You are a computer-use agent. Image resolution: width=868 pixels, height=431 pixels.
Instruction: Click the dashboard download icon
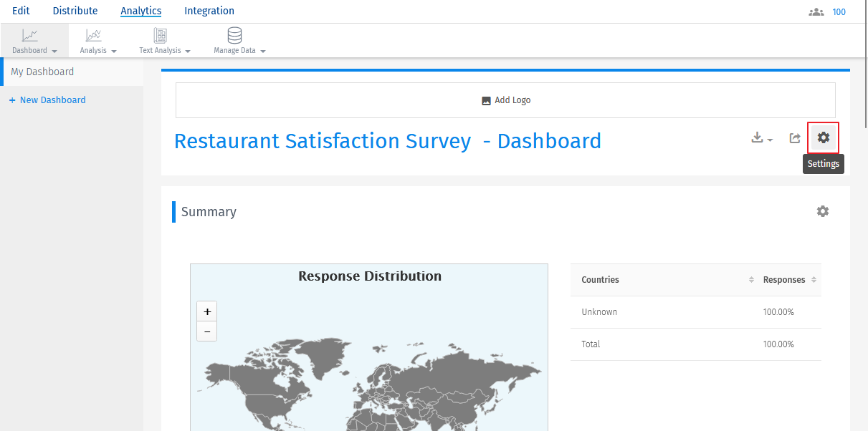pos(757,137)
